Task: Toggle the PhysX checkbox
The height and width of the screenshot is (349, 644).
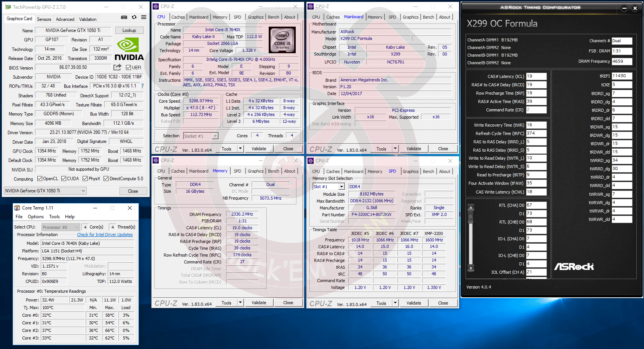Action: click(x=85, y=179)
